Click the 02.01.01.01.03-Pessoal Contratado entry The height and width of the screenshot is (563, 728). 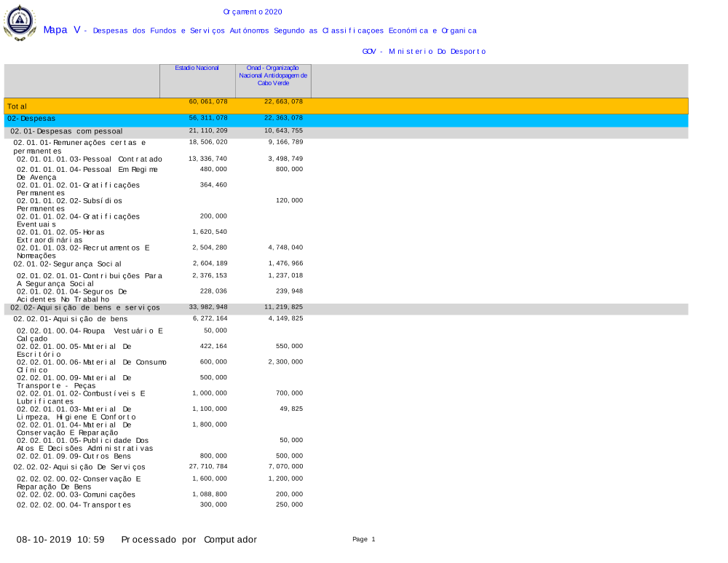90,159
